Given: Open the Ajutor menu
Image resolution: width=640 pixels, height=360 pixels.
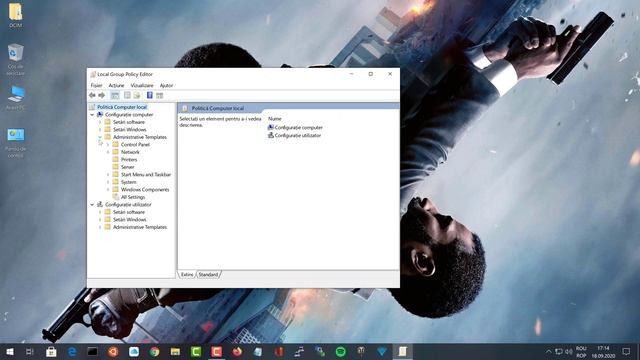Looking at the screenshot, I should pos(166,85).
